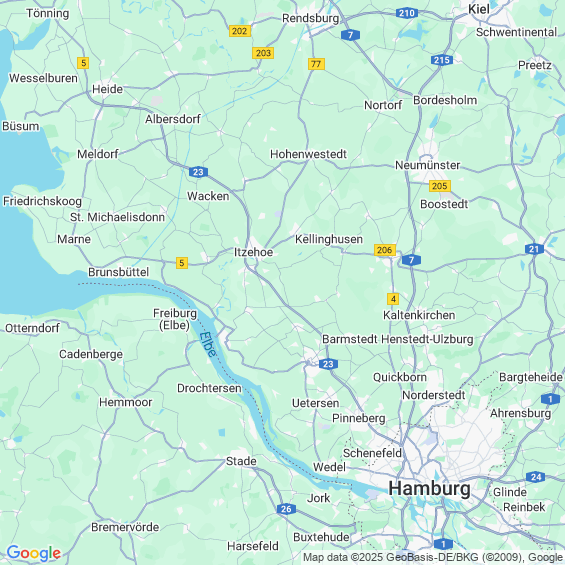This screenshot has height=565, width=565.
Task: Click the A26 shield near Jork
Action: [x=286, y=509]
